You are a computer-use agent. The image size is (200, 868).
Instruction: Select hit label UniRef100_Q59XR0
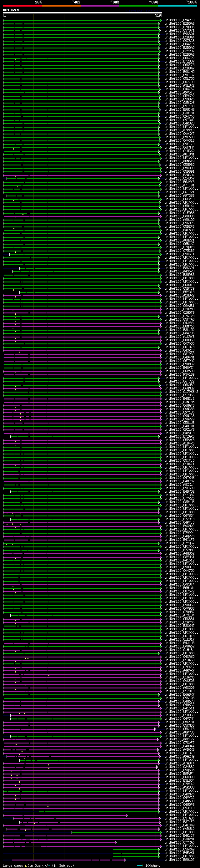tap(179, 96)
